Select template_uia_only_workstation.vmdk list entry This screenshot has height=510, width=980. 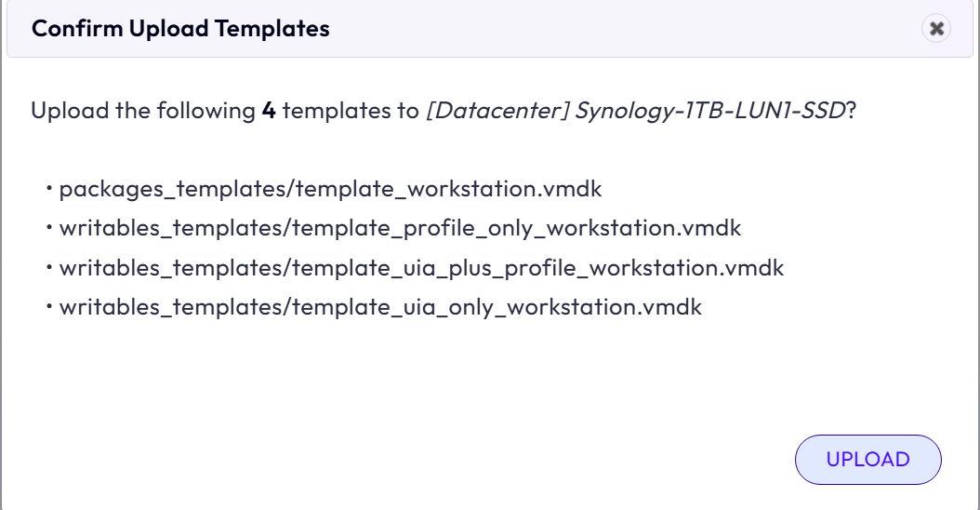[380, 307]
